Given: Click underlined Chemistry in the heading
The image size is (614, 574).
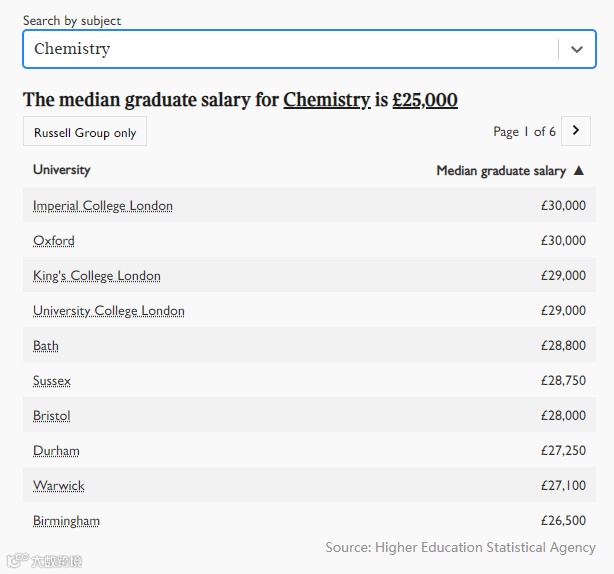Looking at the screenshot, I should (x=327, y=100).
